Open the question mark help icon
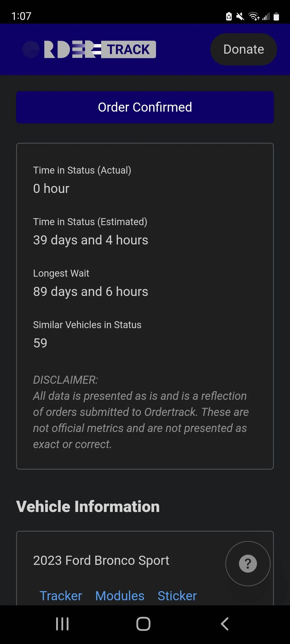The width and height of the screenshot is (290, 644). click(x=248, y=563)
